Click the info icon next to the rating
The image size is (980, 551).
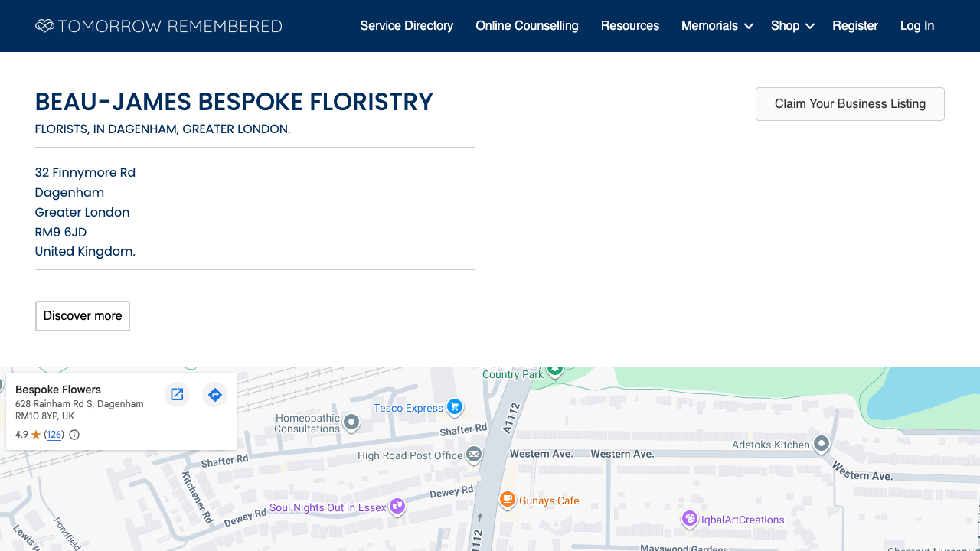[x=73, y=434]
